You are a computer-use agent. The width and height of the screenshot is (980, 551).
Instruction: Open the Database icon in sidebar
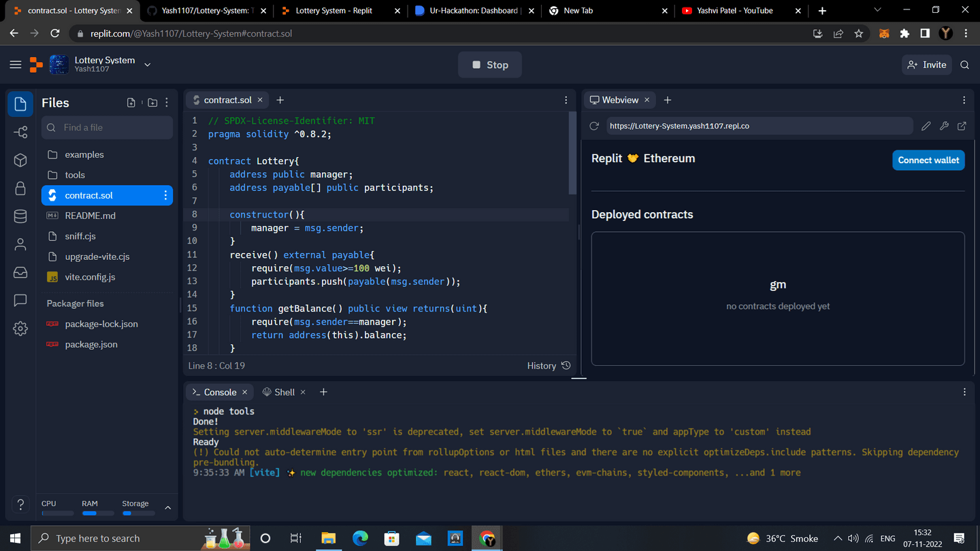click(x=20, y=216)
